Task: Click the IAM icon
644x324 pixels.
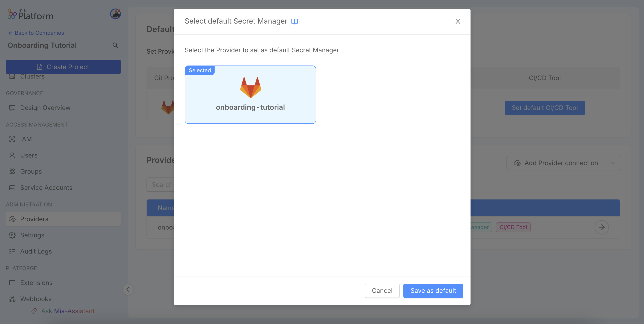Action: pyautogui.click(x=12, y=139)
